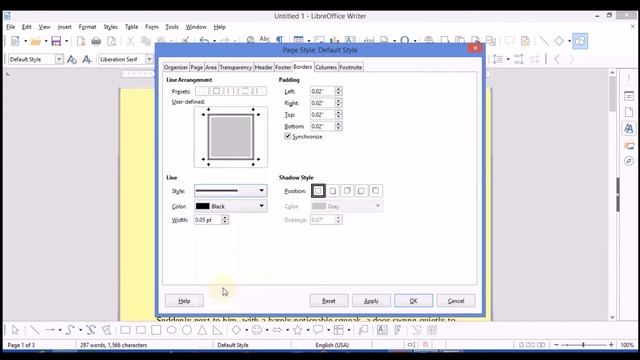Click the Cancel button
640x360 pixels.
[x=456, y=301]
